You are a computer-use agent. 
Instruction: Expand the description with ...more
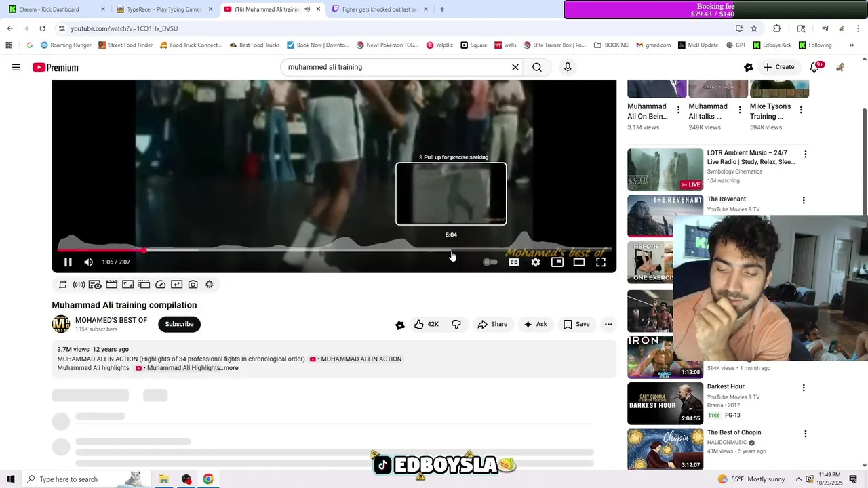(230, 368)
